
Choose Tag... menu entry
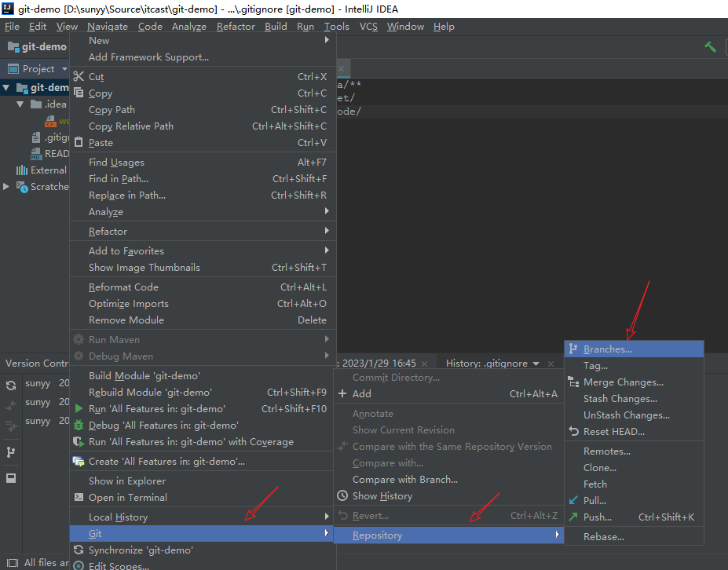[635, 366]
